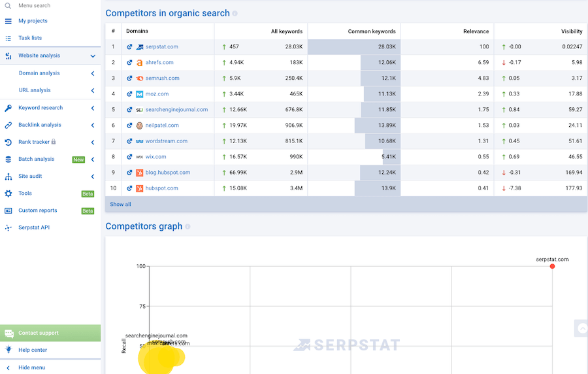Click the red serpstat.com graph point
The image size is (588, 374).
[x=552, y=266]
